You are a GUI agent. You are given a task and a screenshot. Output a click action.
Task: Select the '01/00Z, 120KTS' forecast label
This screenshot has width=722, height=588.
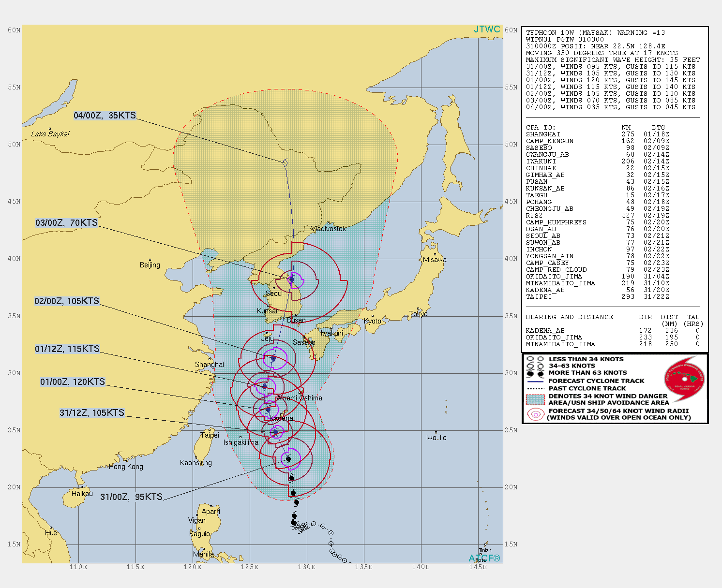pyautogui.click(x=73, y=382)
